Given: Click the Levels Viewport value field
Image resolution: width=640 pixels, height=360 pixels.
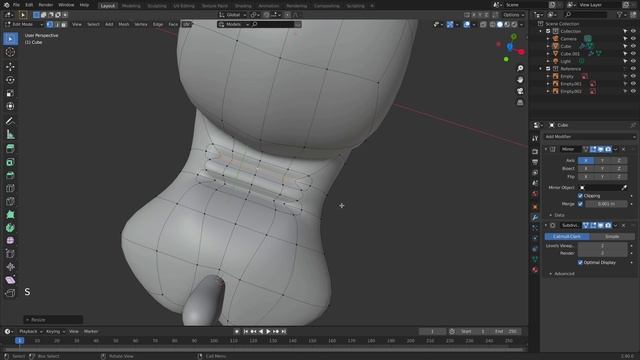Looking at the screenshot, I should (x=602, y=246).
